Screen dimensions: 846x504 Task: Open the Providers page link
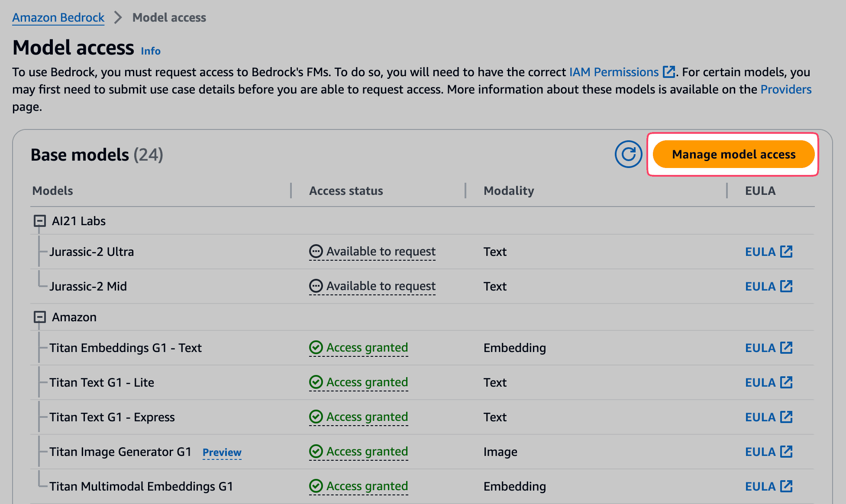pyautogui.click(x=786, y=89)
